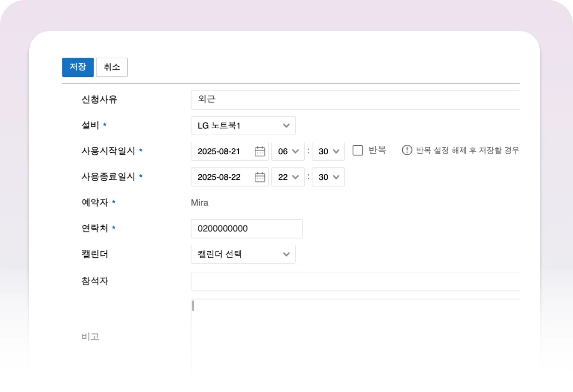Click the 취소 cancel button
This screenshot has width=573, height=392.
coord(112,67)
